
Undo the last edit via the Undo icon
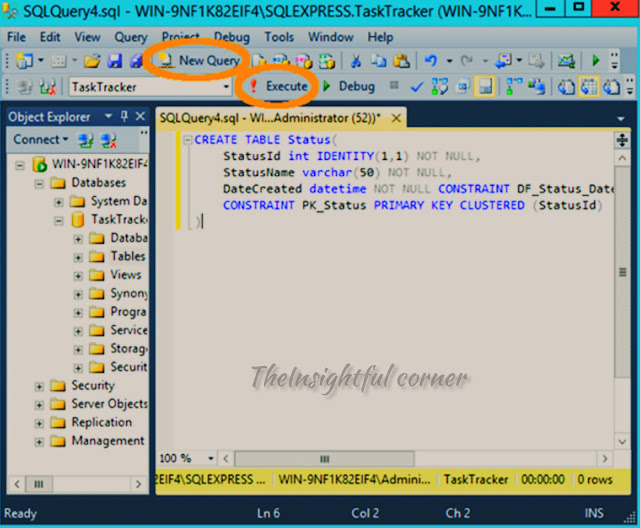[431, 61]
